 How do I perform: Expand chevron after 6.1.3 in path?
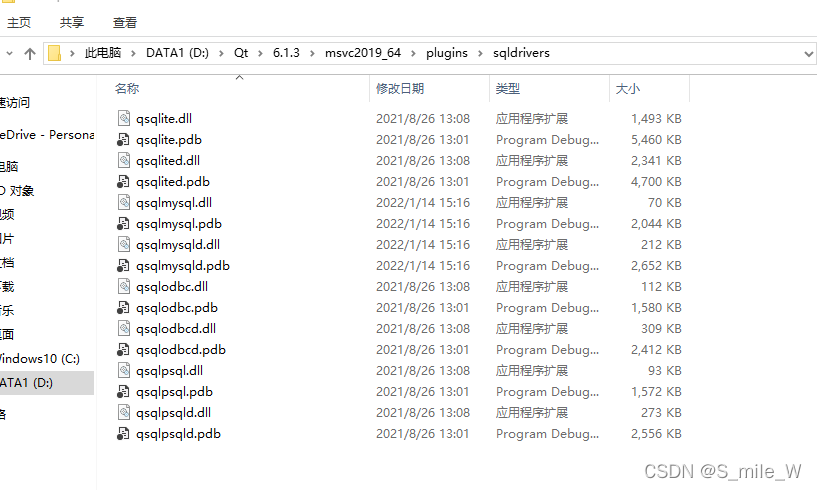(313, 53)
